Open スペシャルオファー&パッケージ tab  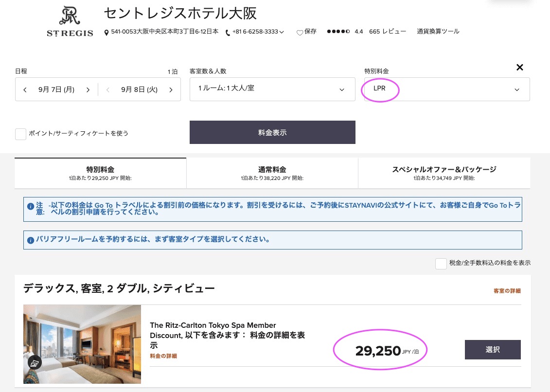pyautogui.click(x=444, y=173)
